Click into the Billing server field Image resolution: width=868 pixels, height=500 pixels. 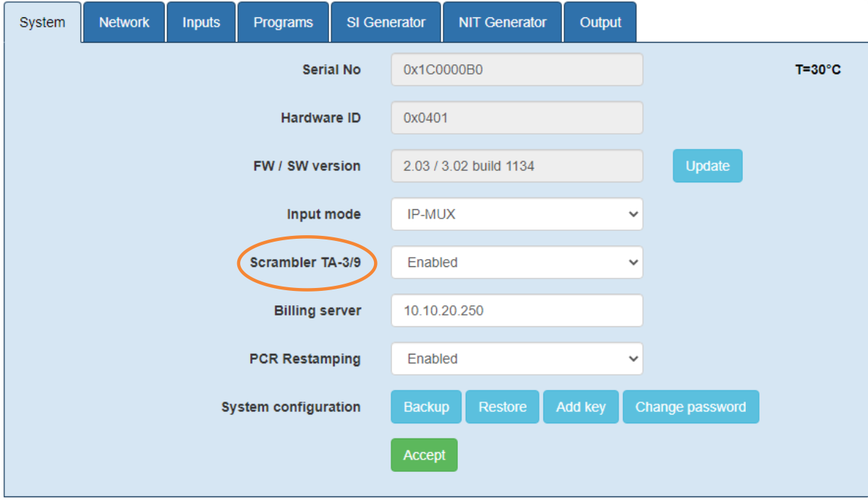click(x=516, y=311)
